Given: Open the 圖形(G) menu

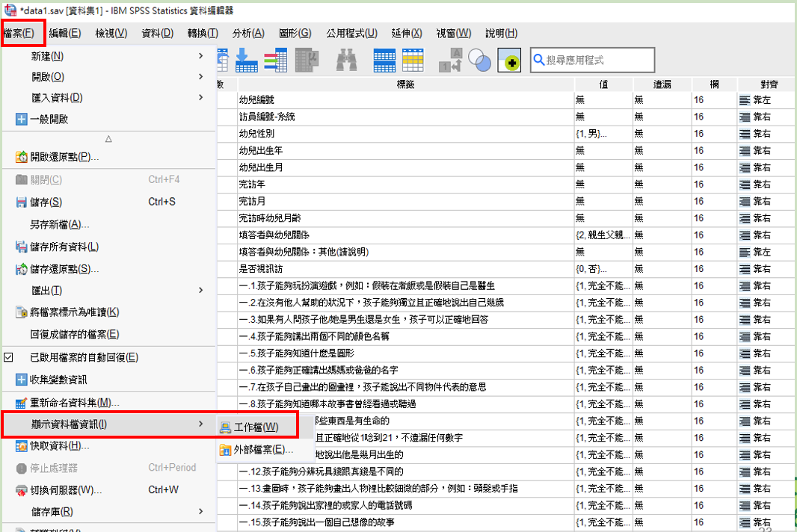Looking at the screenshot, I should coord(295,34).
